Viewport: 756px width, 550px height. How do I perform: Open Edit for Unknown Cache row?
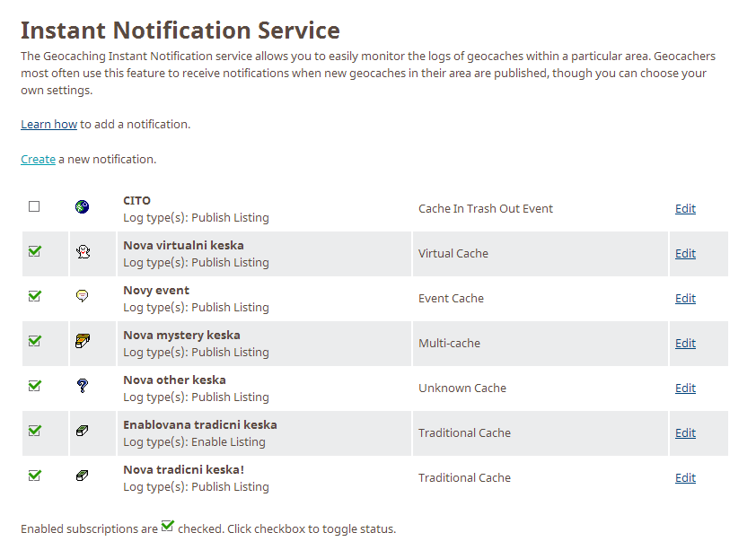point(685,388)
